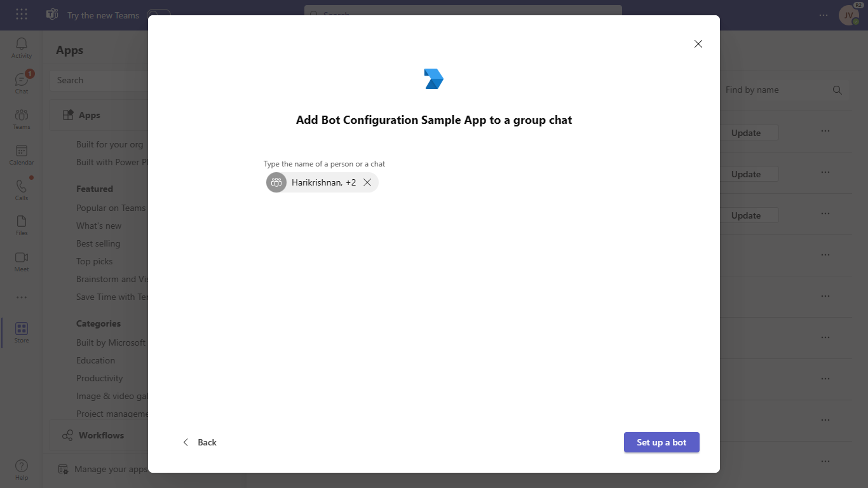This screenshot has height=488, width=868.
Task: Select the Productivity category
Action: point(99,378)
